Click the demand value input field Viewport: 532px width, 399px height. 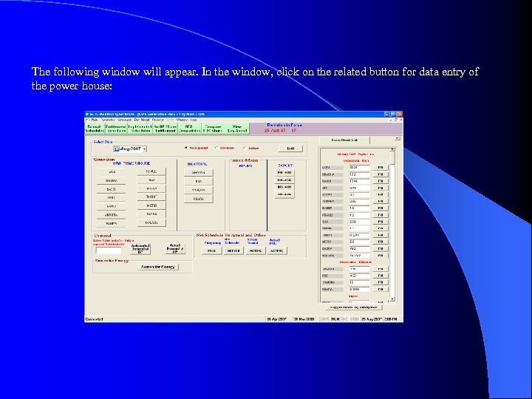tap(109, 250)
